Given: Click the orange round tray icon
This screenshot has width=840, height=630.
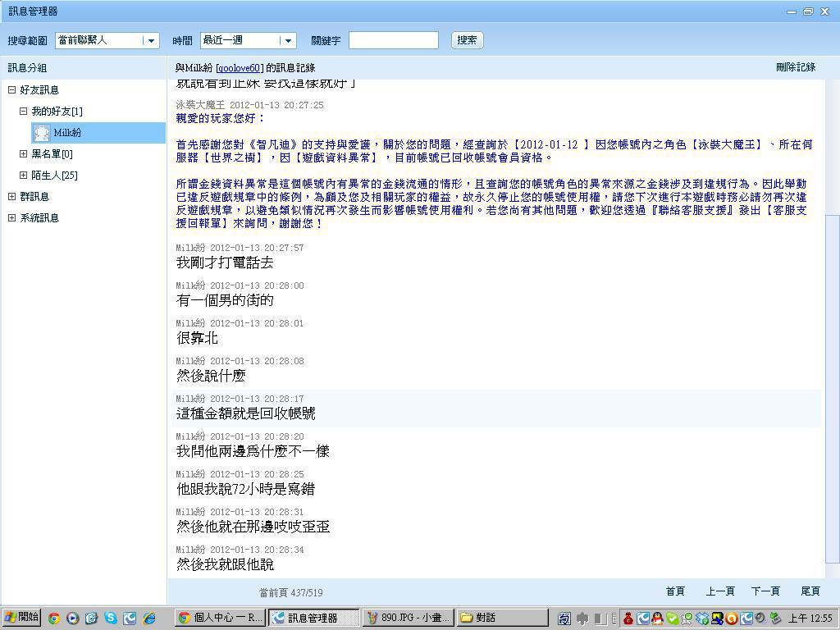Looking at the screenshot, I should [x=731, y=619].
